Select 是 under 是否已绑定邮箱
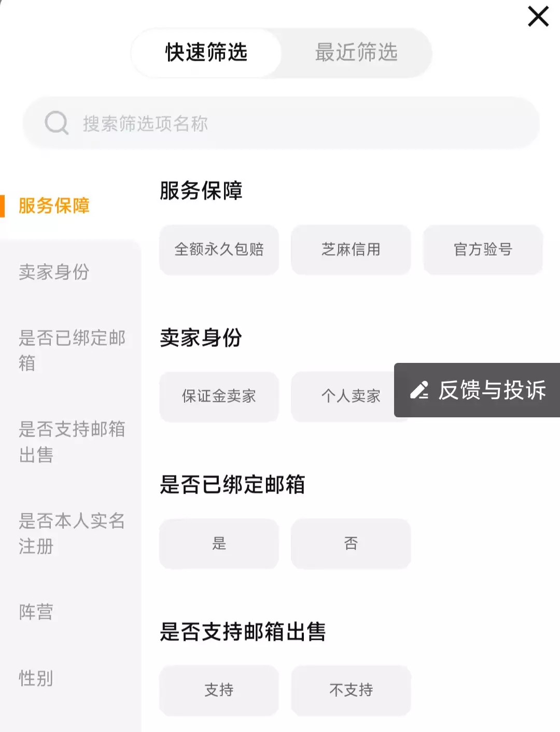Viewport: 560px width, 732px height. (219, 544)
